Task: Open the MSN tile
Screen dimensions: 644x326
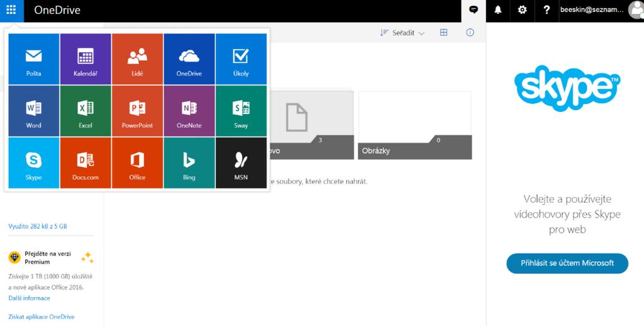Action: point(241,163)
